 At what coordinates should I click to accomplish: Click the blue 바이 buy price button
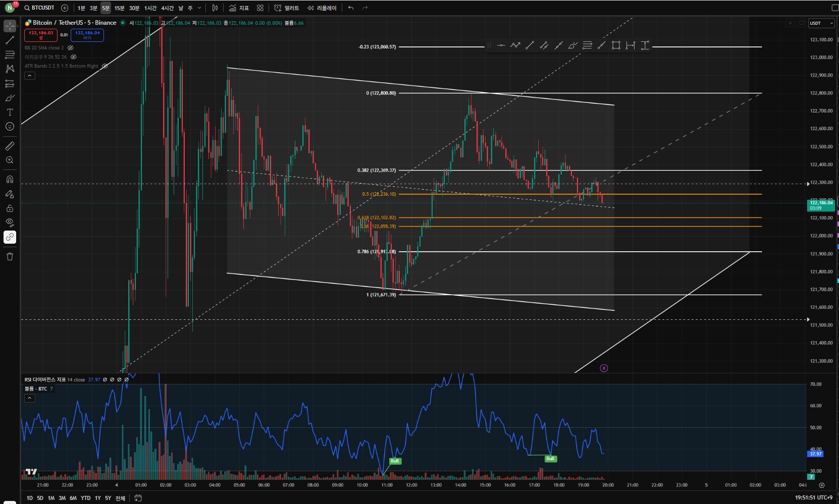[87, 35]
